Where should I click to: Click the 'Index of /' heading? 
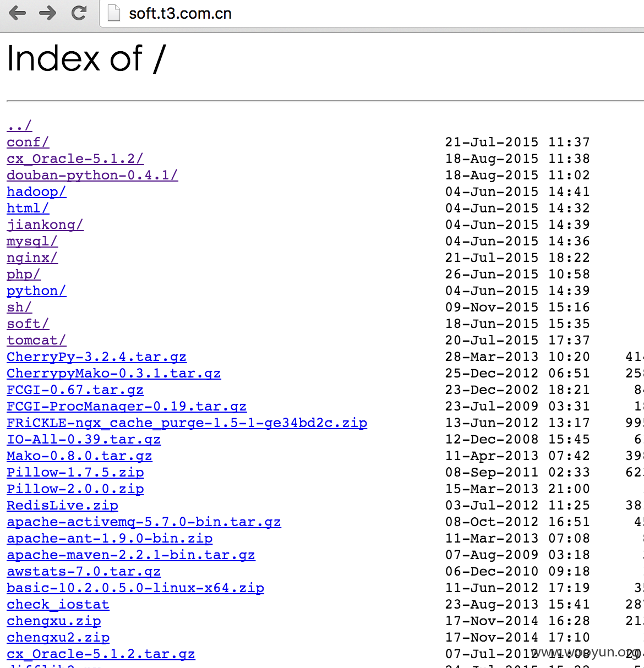click(86, 58)
